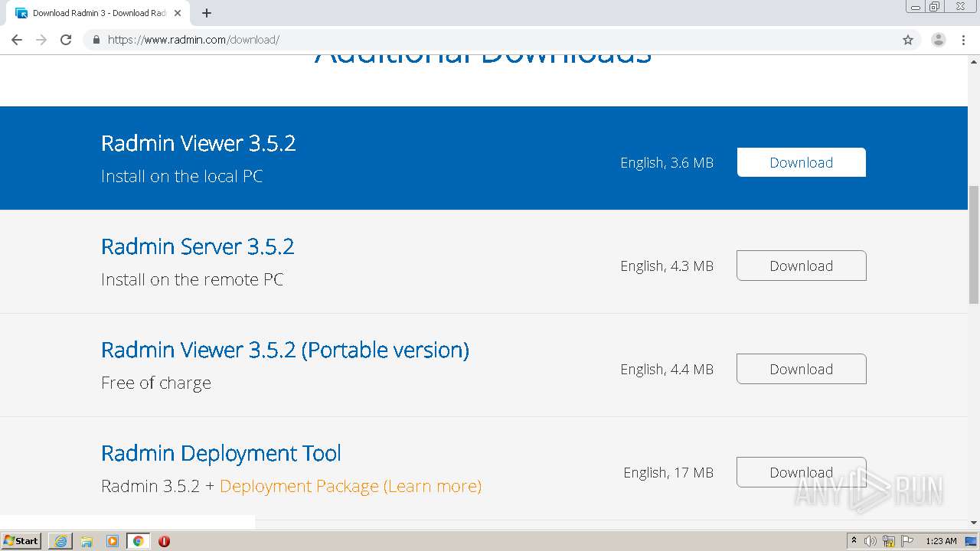Image resolution: width=980 pixels, height=551 pixels.
Task: Open the network tray icon
Action: 889,541
